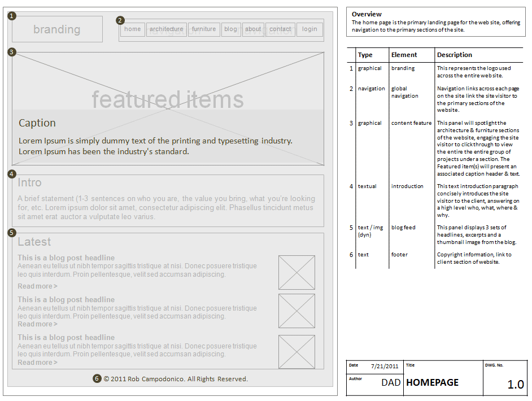
Task: Click the drawing number 1.0
Action: (516, 385)
